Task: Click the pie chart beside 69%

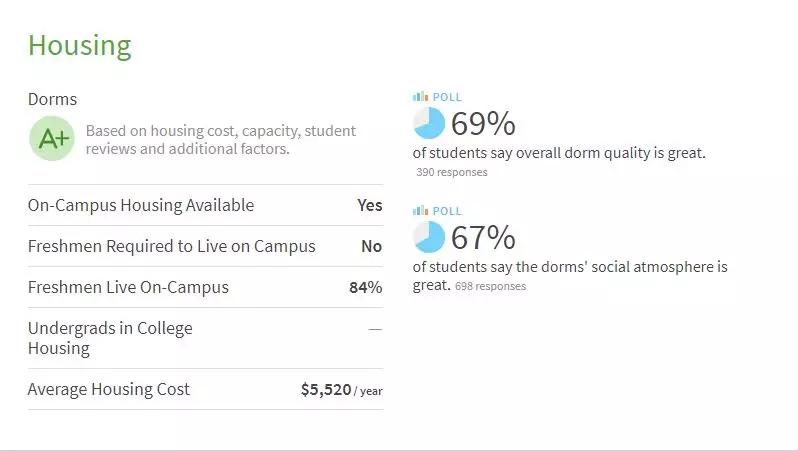Action: [429, 124]
